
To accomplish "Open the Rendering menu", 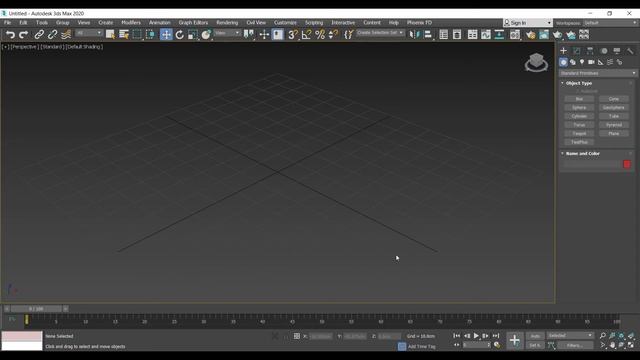I will [x=227, y=23].
